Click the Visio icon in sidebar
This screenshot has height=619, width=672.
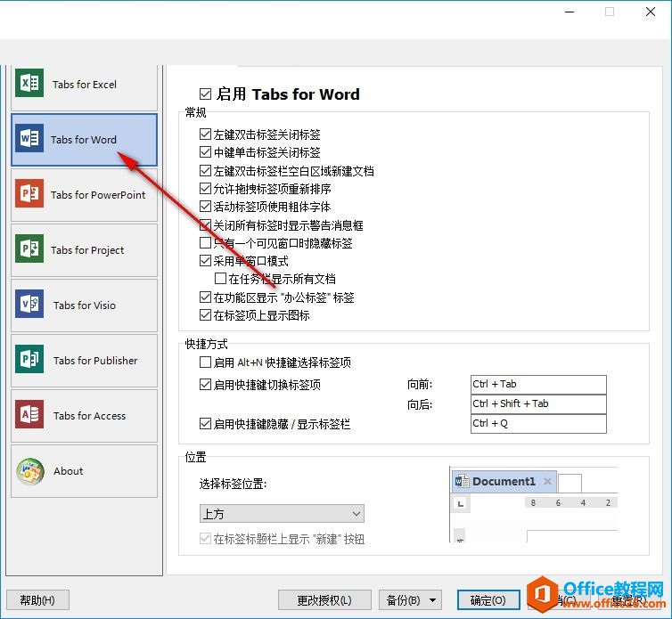(29, 304)
